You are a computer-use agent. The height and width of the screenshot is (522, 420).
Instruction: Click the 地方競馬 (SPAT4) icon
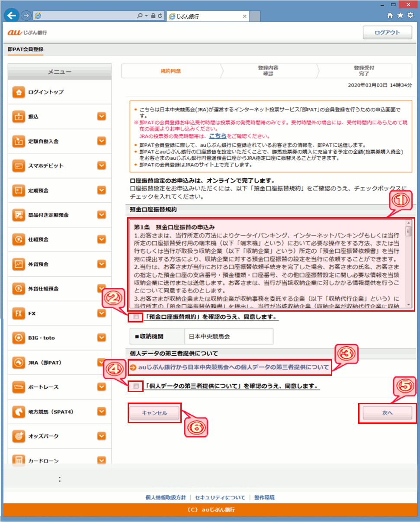(x=18, y=412)
